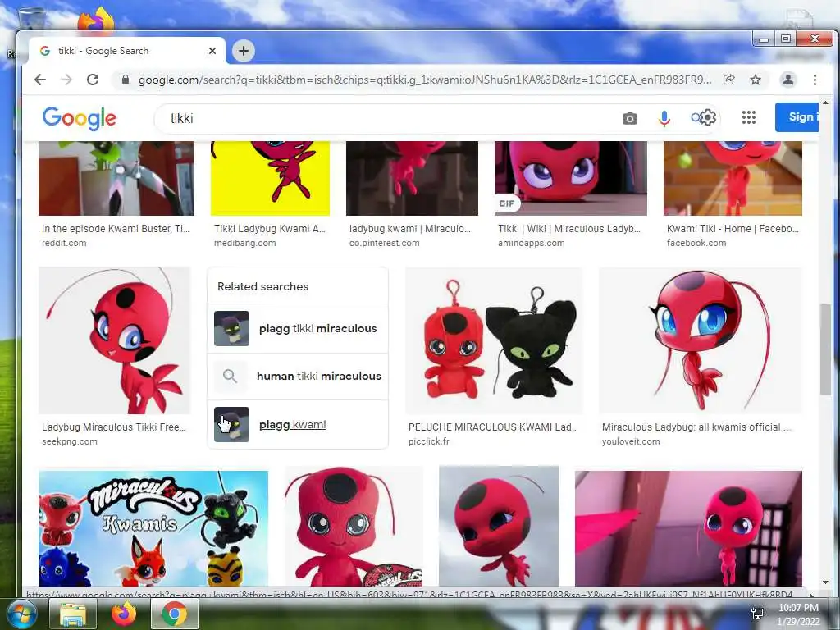Click the network icon in system tray
The height and width of the screenshot is (630, 840).
[x=757, y=614]
